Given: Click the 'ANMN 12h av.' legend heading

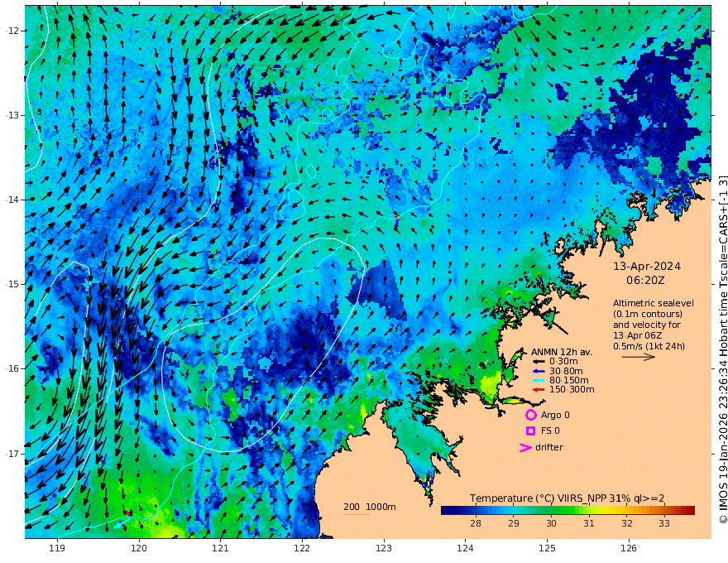Looking at the screenshot, I should (x=562, y=352).
